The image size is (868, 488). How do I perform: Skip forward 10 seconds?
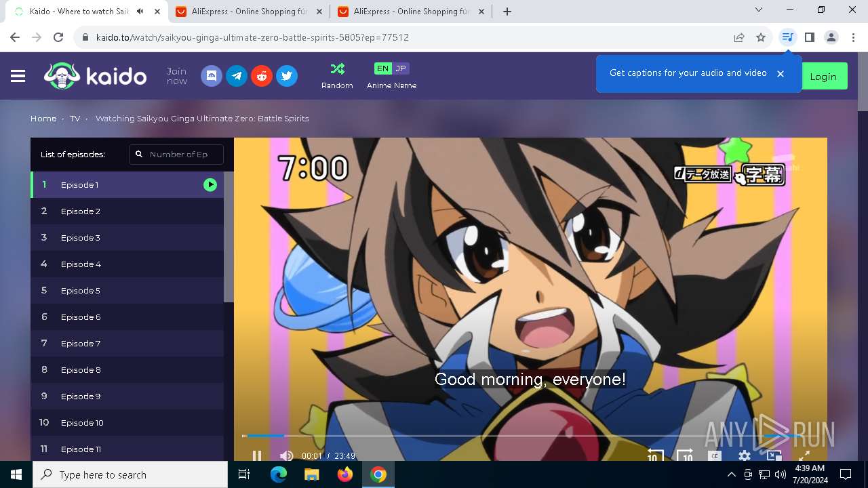685,455
